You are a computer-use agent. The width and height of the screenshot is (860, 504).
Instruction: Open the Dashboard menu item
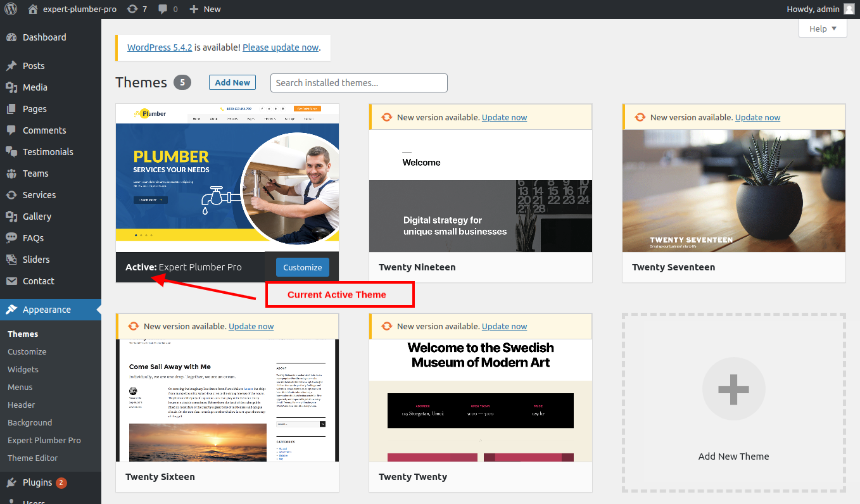(51, 37)
